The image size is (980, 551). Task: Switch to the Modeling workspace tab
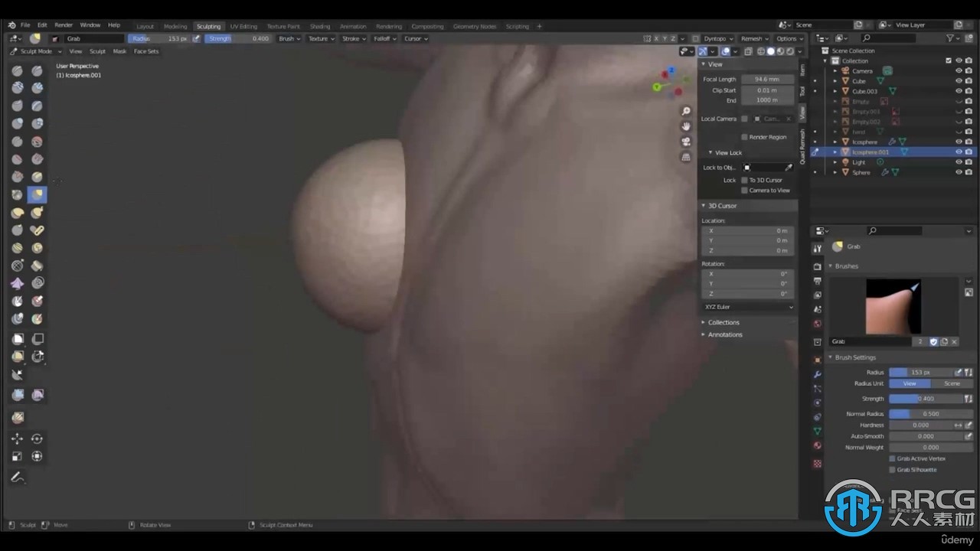point(175,26)
